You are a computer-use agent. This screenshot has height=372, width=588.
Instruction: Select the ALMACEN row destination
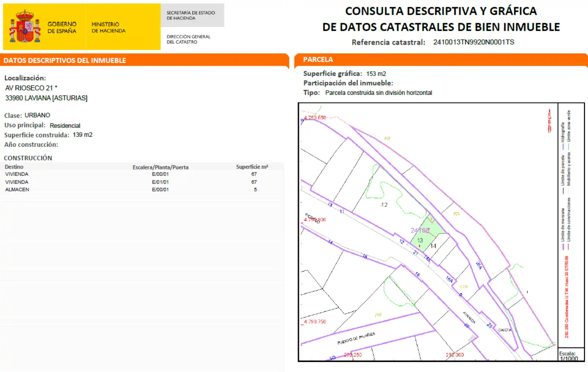click(x=17, y=190)
